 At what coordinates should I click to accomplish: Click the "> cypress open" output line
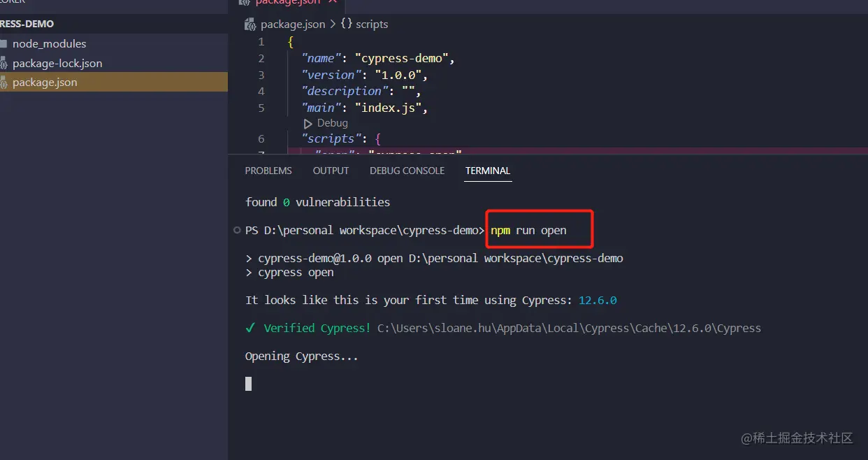[289, 272]
